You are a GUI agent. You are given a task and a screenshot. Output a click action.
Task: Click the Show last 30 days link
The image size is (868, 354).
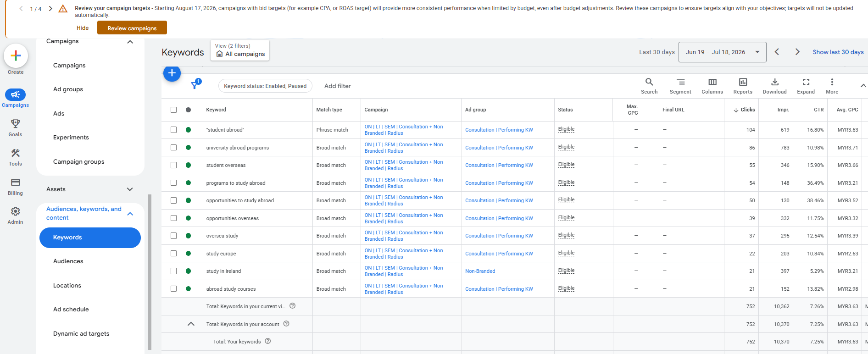tap(838, 52)
